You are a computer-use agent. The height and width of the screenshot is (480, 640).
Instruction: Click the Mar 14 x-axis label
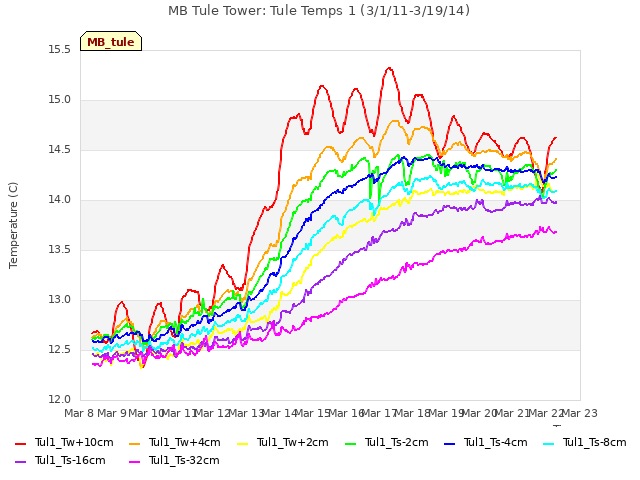[x=280, y=413]
